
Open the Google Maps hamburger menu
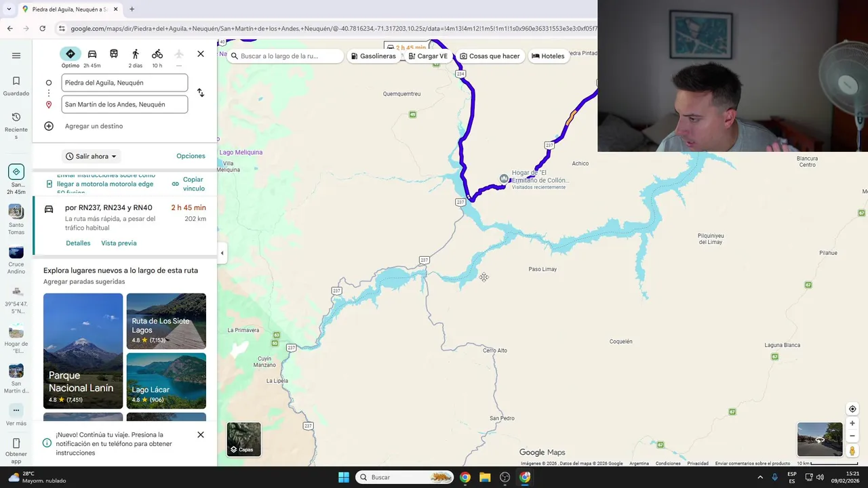(x=16, y=56)
